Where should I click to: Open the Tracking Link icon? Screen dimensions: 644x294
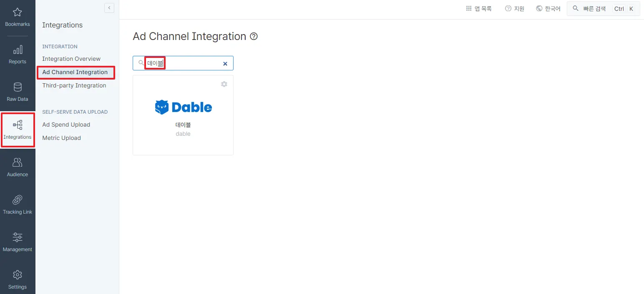point(18,200)
